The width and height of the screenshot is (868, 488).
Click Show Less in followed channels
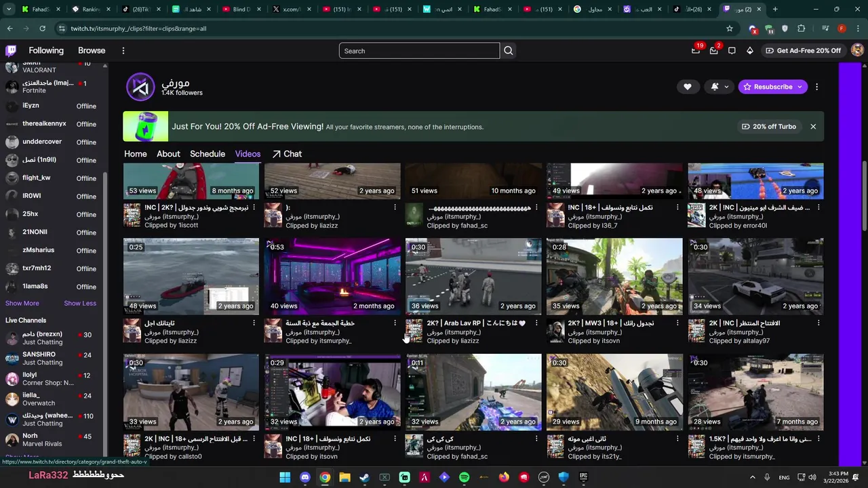click(80, 303)
